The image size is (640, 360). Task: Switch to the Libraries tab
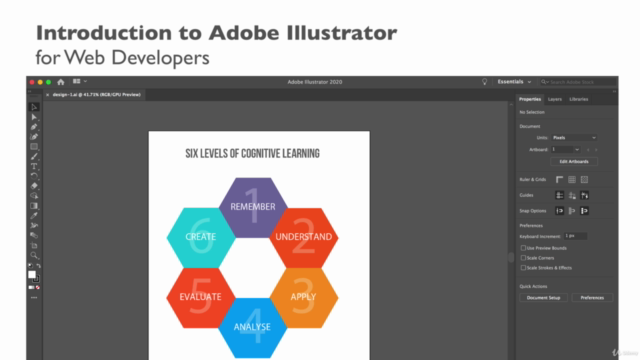(x=578, y=99)
